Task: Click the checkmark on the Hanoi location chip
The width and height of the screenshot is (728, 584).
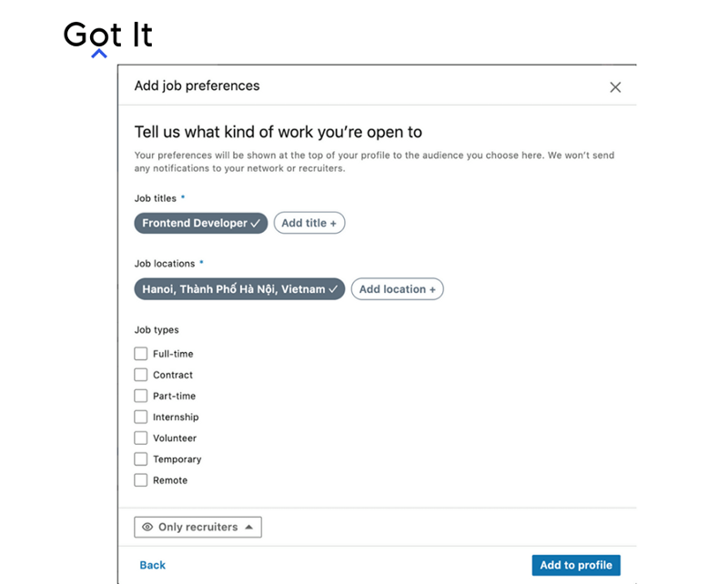Action: 333,289
